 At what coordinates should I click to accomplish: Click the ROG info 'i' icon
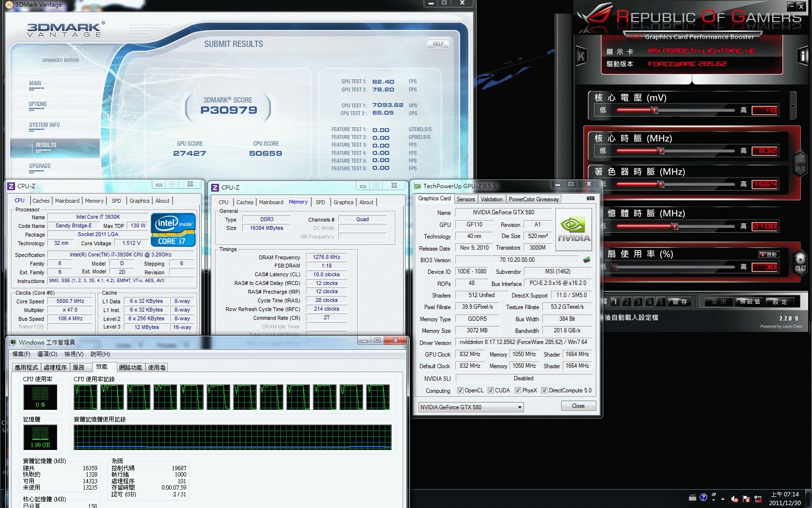pyautogui.click(x=803, y=56)
